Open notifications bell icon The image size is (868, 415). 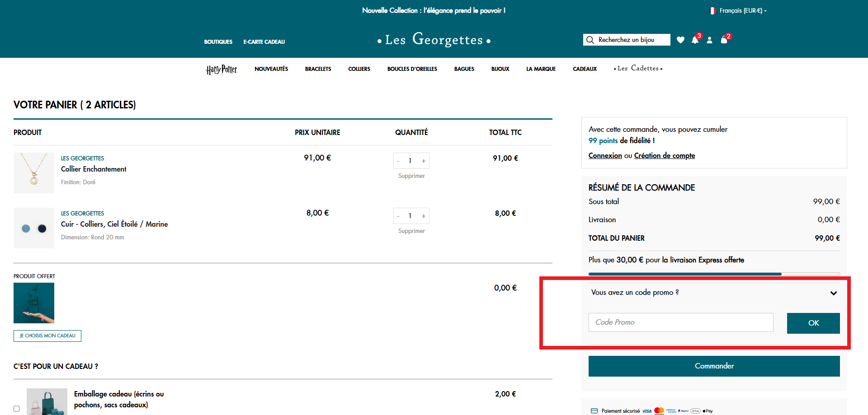click(x=695, y=40)
